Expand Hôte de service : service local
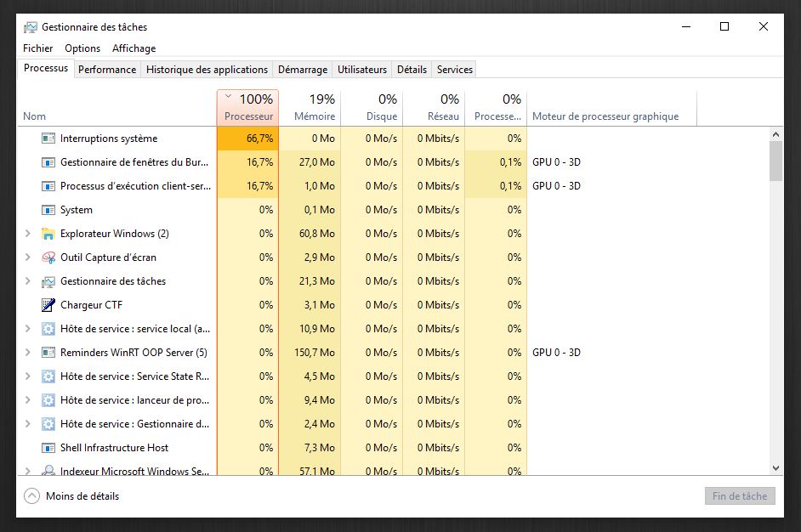 (x=28, y=329)
